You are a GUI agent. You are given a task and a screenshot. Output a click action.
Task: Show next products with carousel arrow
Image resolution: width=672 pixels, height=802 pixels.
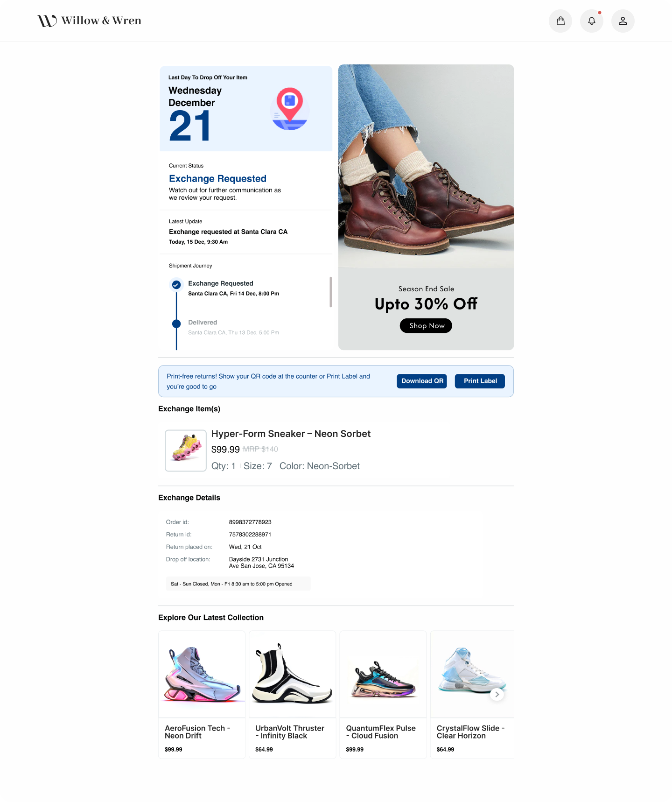(x=497, y=694)
